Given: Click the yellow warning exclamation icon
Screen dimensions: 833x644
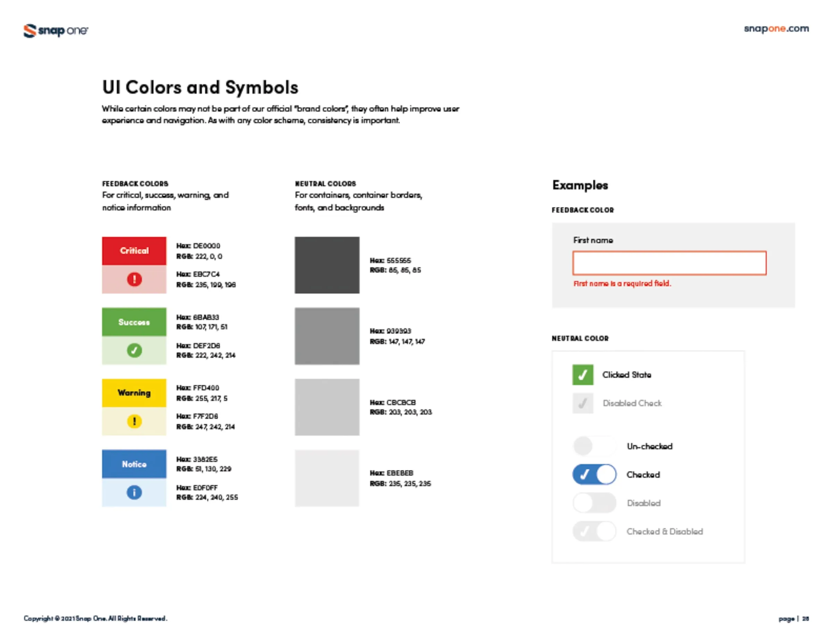Looking at the screenshot, I should 134,421.
